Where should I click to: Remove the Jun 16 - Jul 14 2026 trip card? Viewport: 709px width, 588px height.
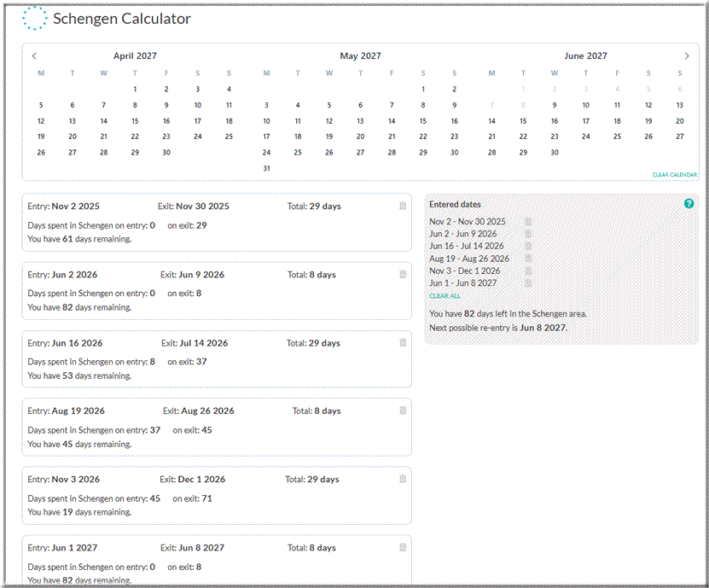(403, 343)
